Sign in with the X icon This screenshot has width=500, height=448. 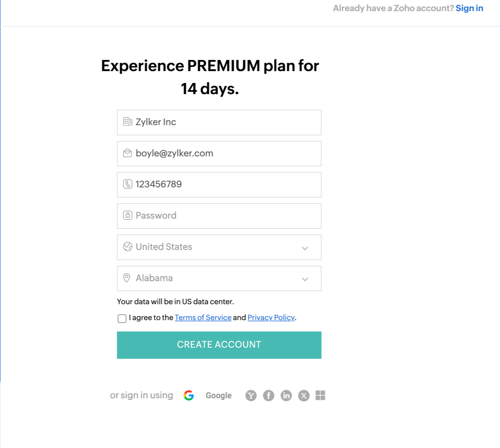click(304, 395)
